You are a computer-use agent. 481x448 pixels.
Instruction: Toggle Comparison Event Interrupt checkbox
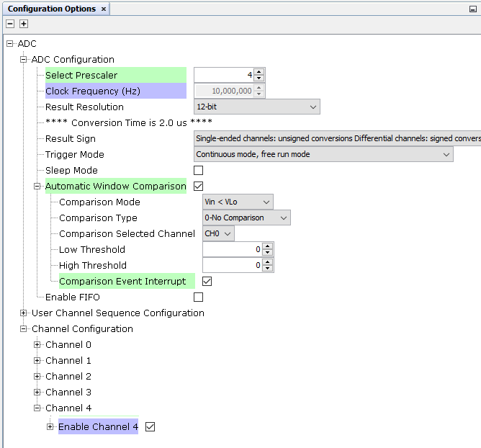(x=207, y=282)
